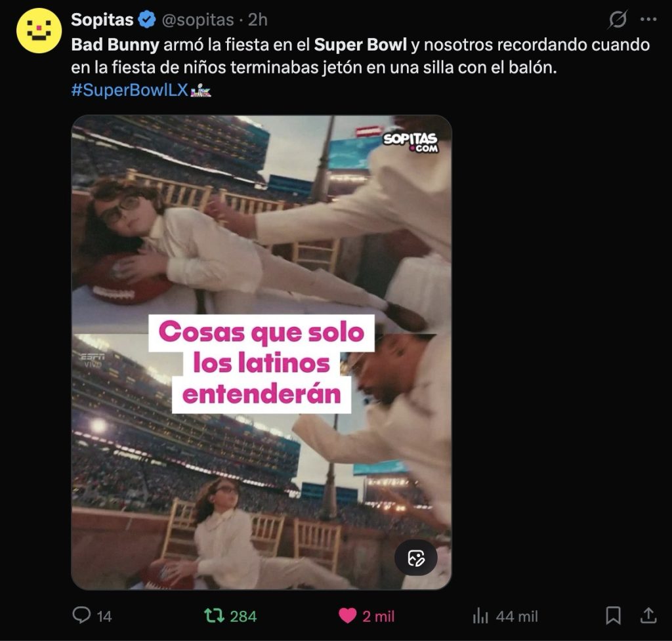Toggle the pink heart like button
This screenshot has width=672, height=641.
pyautogui.click(x=348, y=615)
